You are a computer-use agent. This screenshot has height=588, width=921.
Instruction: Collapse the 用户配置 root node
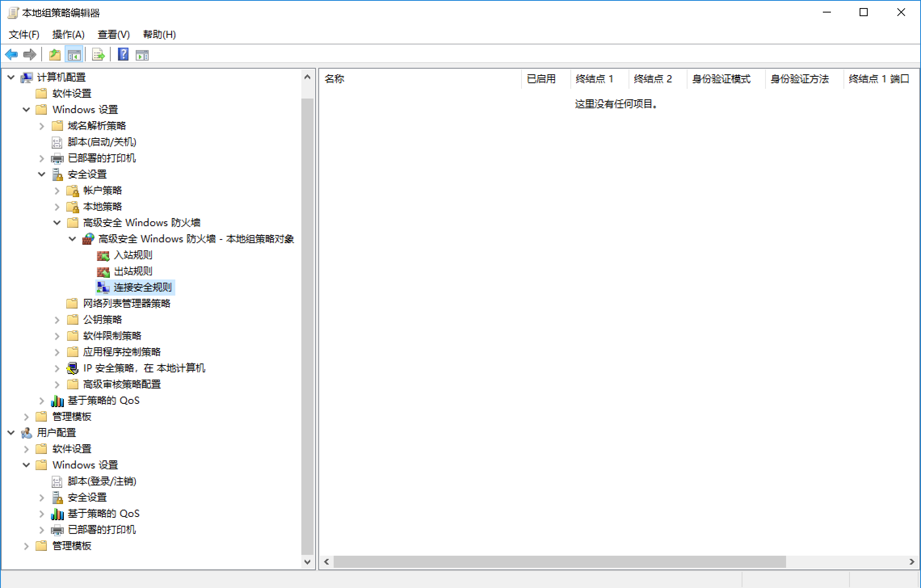pos(11,433)
